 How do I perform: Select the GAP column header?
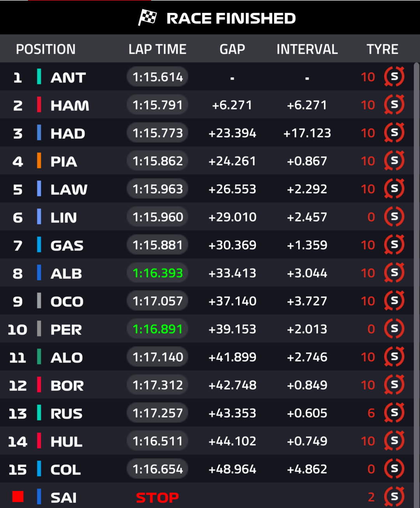232,49
